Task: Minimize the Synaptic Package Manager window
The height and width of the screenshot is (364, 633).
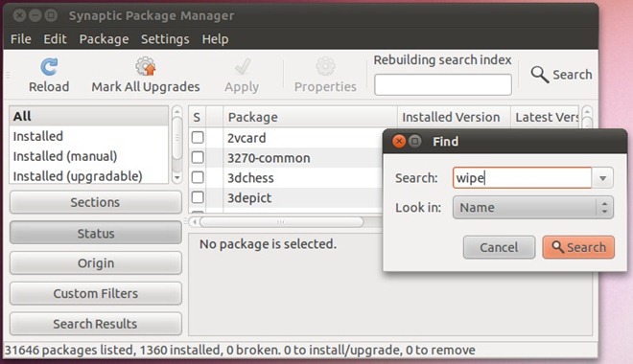Action: coord(35,15)
